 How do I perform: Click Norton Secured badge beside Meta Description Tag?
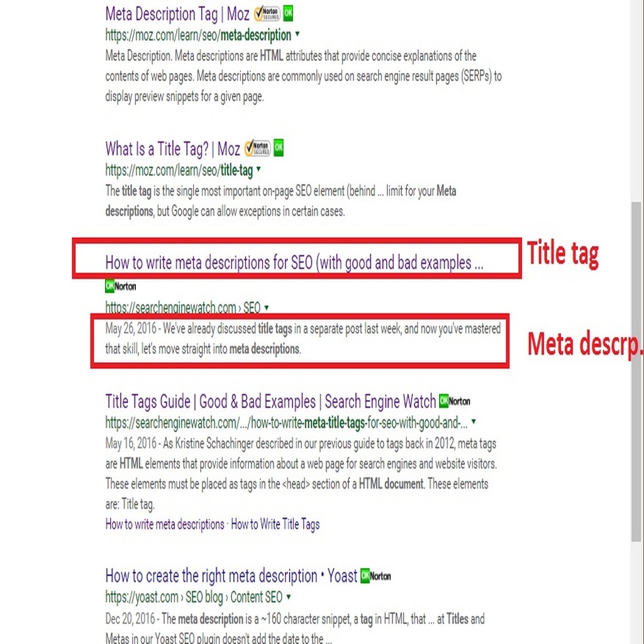click(x=267, y=14)
